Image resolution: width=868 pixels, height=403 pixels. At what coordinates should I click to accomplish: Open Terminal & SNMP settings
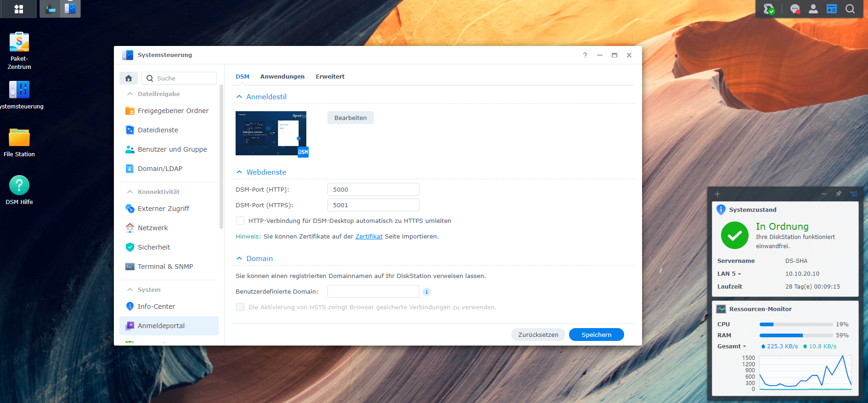point(169,267)
